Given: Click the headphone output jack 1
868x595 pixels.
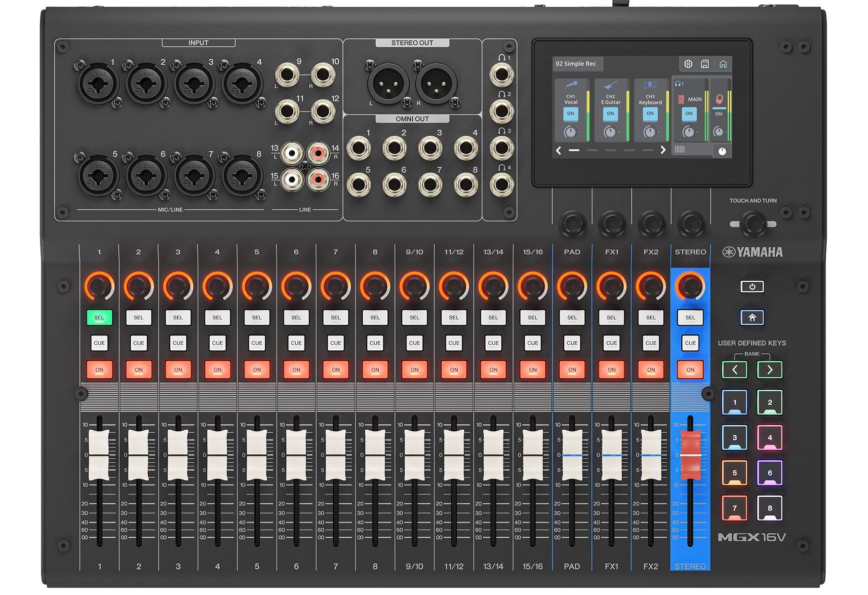Looking at the screenshot, I should (x=502, y=75).
